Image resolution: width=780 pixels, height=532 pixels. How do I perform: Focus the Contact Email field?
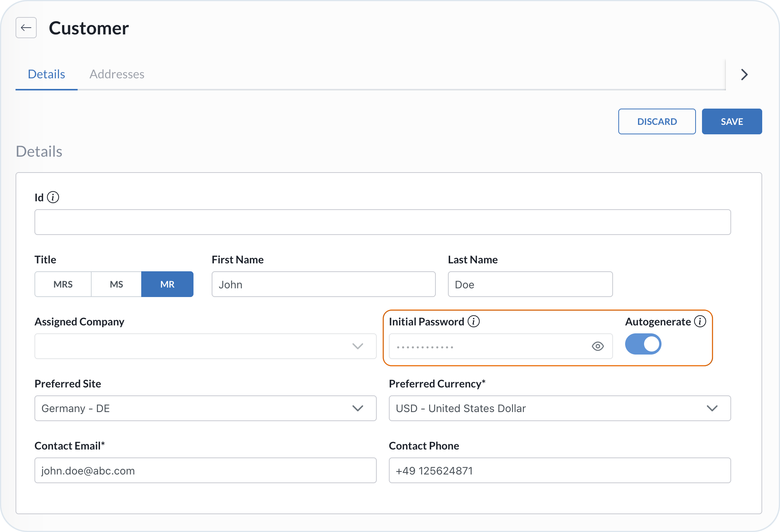click(x=205, y=470)
